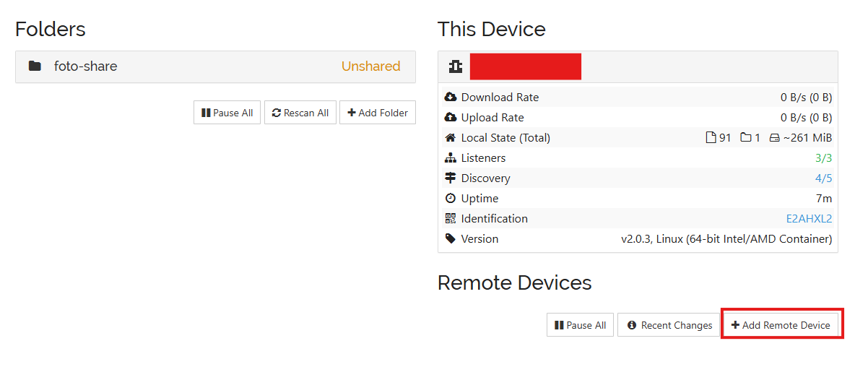Click the Discovery signpost icon
Image resolution: width=868 pixels, height=380 pixels.
[x=451, y=178]
